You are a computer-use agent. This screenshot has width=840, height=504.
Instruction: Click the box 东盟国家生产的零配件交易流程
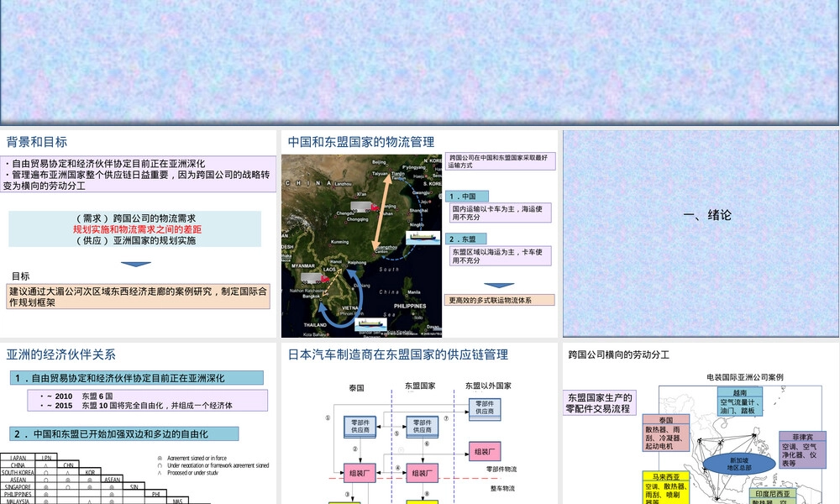[600, 402]
